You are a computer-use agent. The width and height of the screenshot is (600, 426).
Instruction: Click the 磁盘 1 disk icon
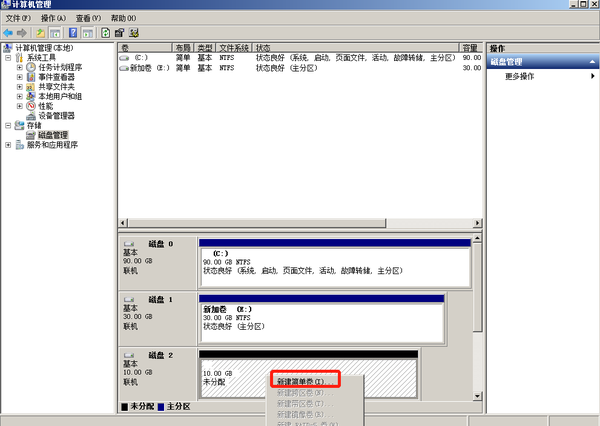click(x=129, y=300)
